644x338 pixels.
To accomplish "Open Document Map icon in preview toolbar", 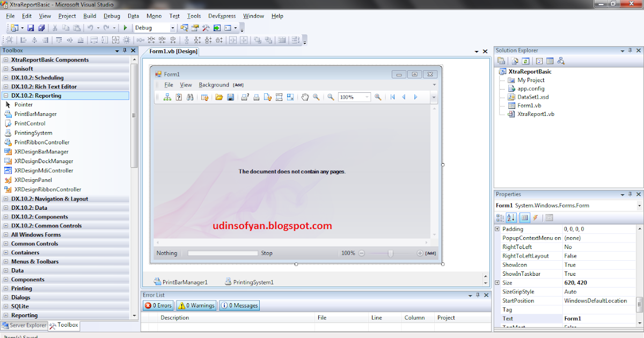I will (167, 97).
